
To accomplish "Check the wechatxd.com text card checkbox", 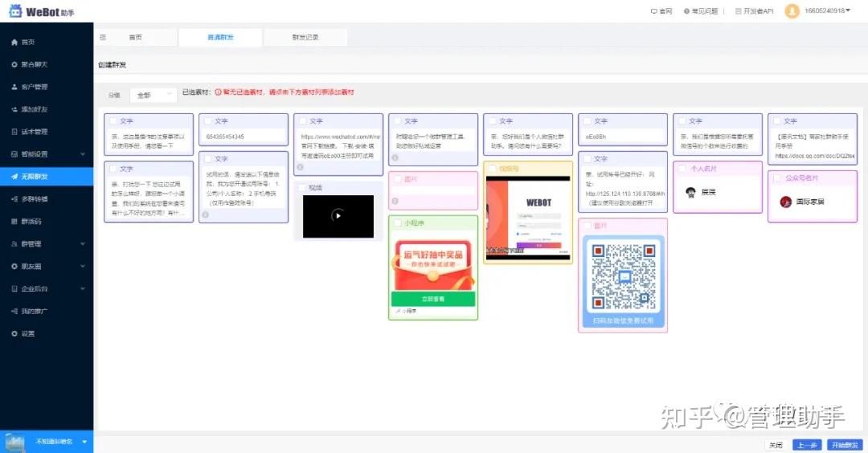I will click(x=303, y=121).
